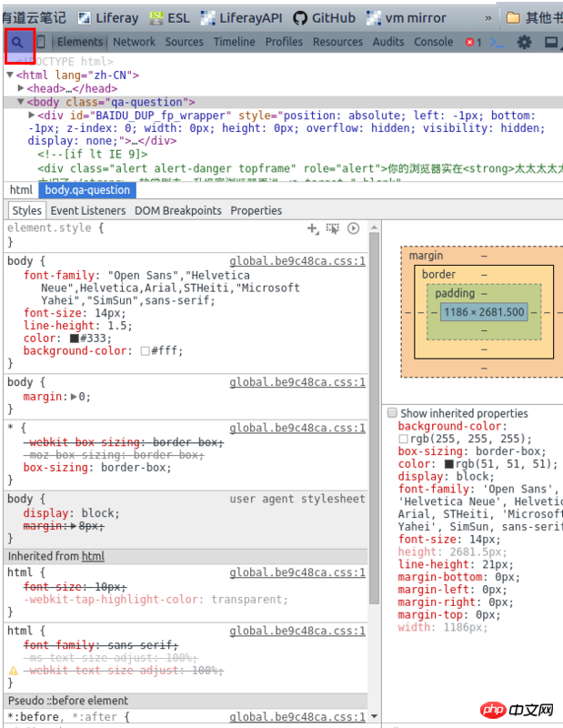Collapse the body qa-question node

(21, 102)
